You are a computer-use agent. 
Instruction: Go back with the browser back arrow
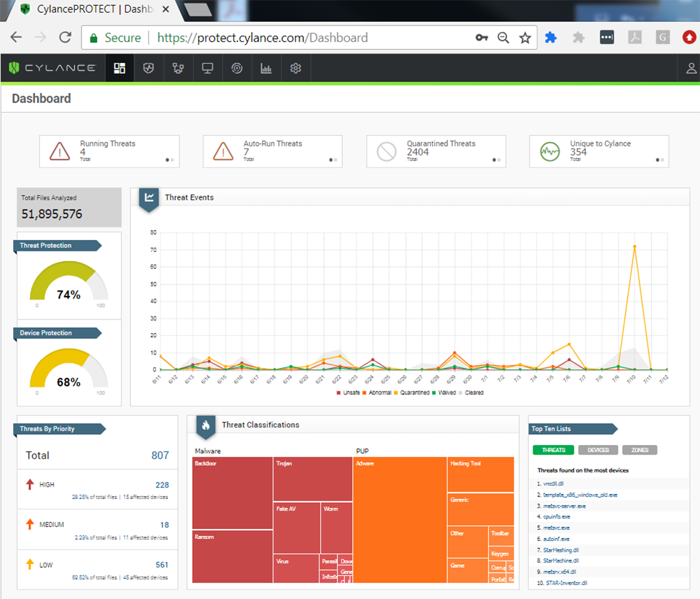pos(16,38)
